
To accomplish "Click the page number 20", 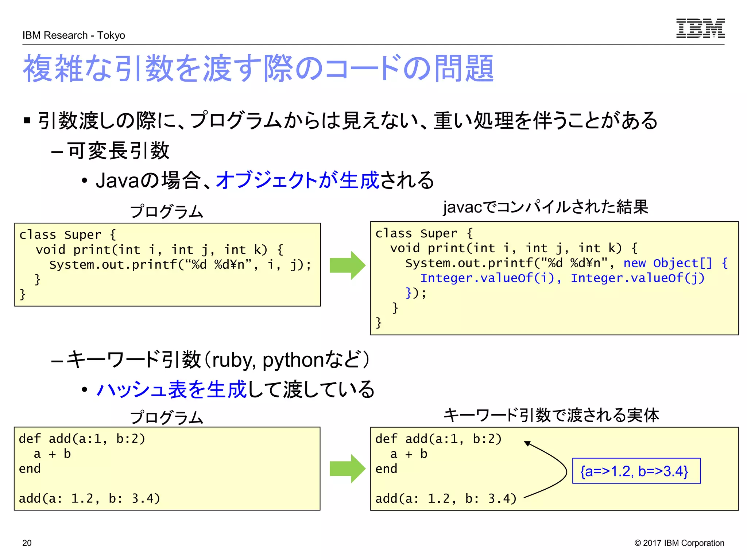I will tap(27, 543).
